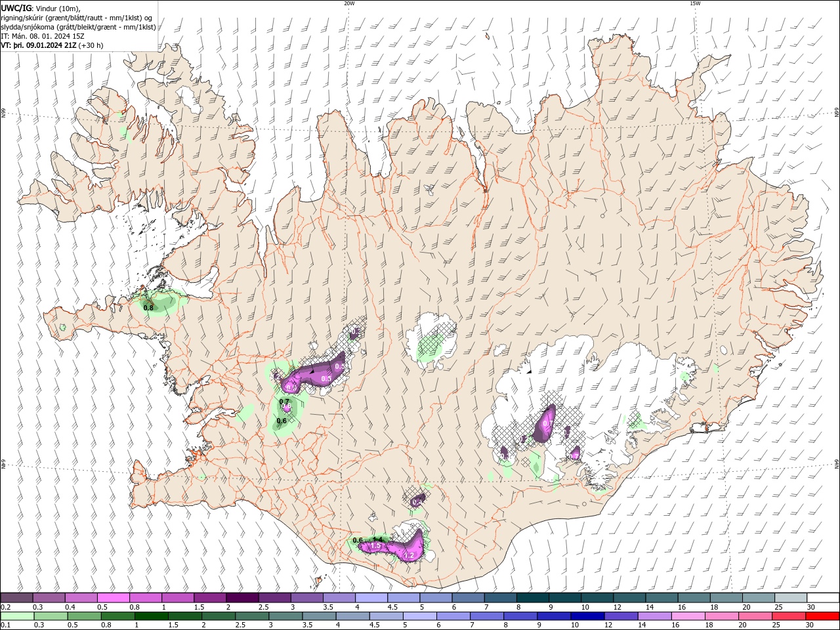Click the '20W' longitude label at top

349,3
